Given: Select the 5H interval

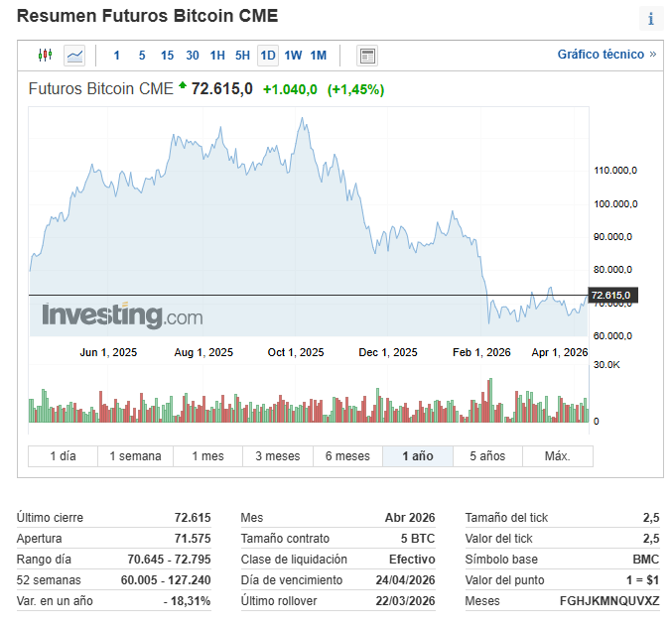Looking at the screenshot, I should pos(242,56).
